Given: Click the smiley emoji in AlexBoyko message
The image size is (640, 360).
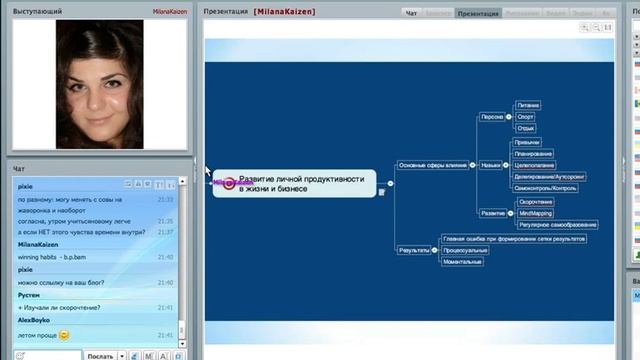Looking at the screenshot, I should pos(64,335).
